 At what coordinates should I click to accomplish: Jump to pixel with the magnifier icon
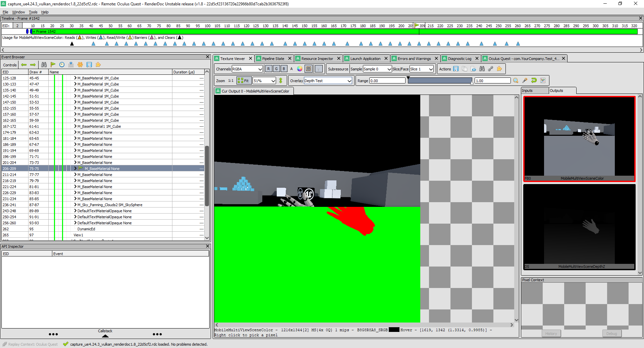516,80
